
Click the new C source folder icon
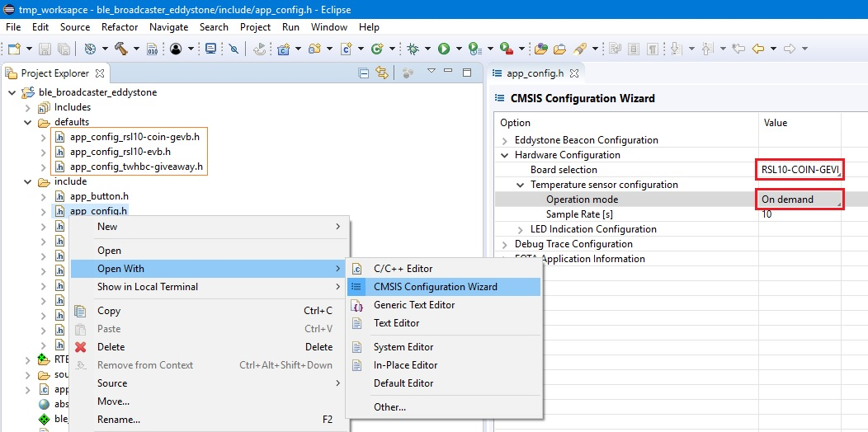point(315,49)
